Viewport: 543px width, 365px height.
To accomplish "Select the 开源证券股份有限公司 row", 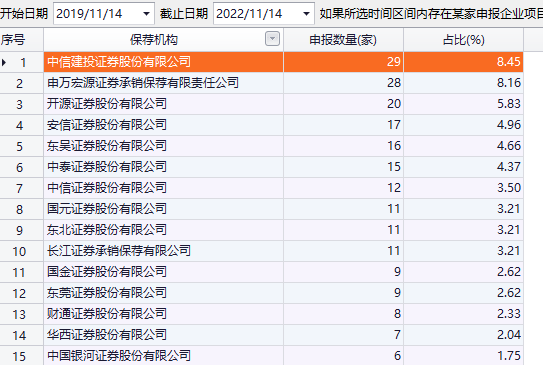I will coord(261,104).
